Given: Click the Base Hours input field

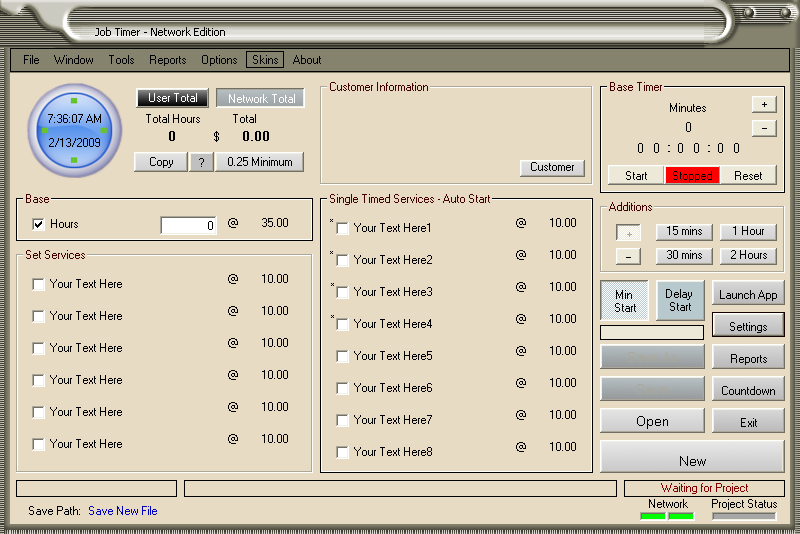Looking at the screenshot, I should click(x=188, y=225).
